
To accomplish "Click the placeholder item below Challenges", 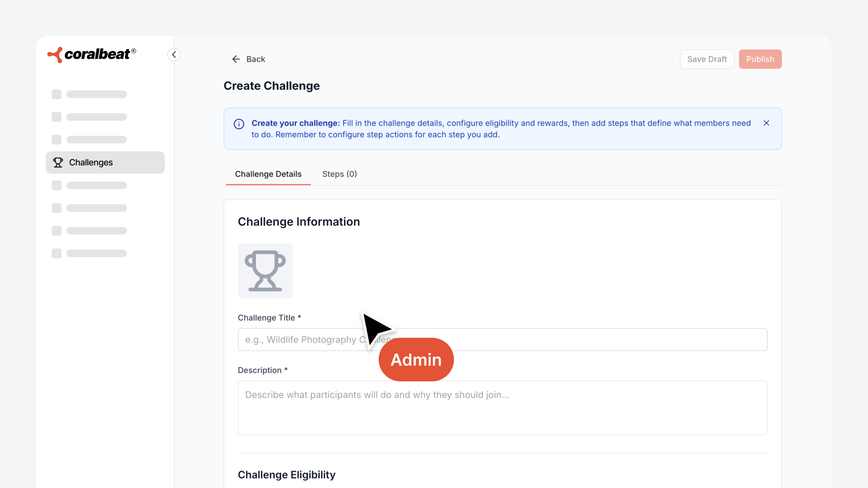I will point(96,185).
